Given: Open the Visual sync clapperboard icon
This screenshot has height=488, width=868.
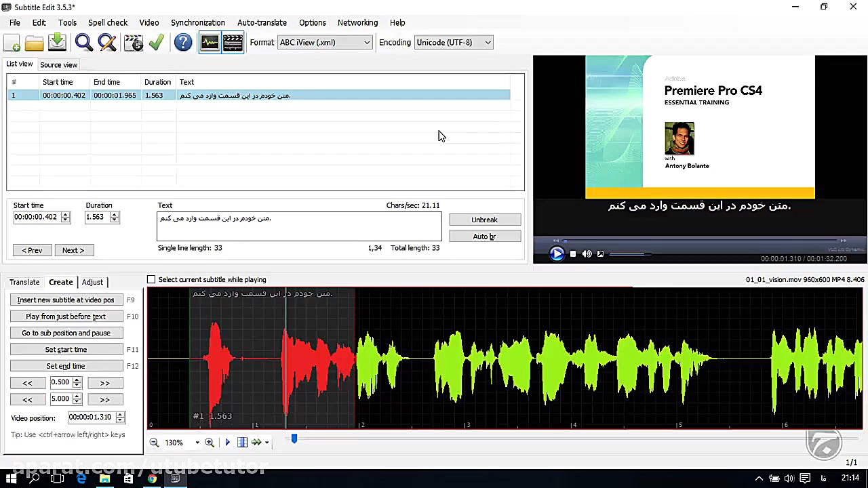Looking at the screenshot, I should point(134,43).
